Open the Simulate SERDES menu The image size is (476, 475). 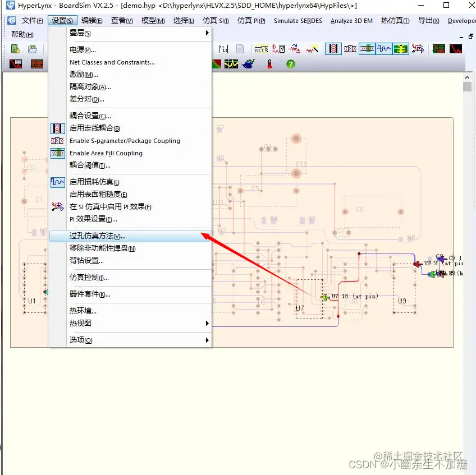tap(297, 21)
